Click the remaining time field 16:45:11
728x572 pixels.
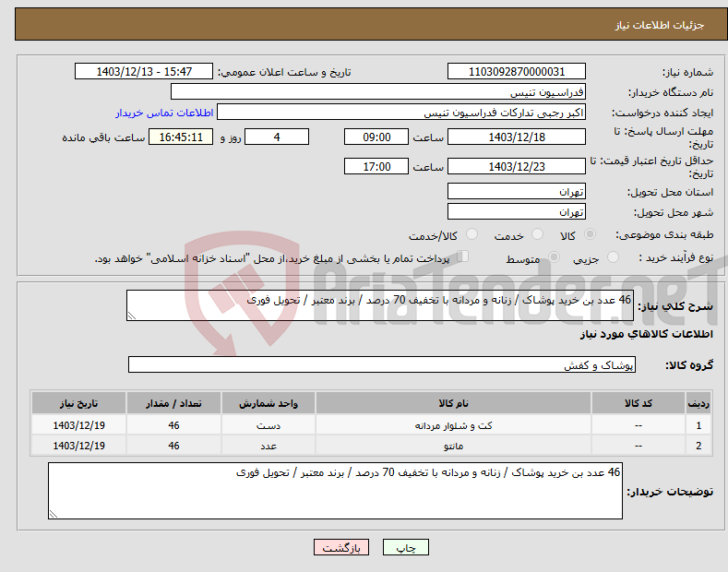click(x=181, y=137)
